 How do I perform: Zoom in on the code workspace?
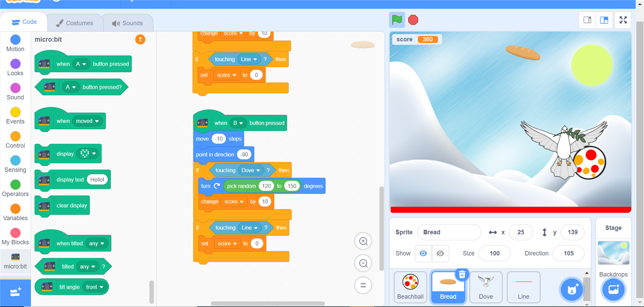363,242
